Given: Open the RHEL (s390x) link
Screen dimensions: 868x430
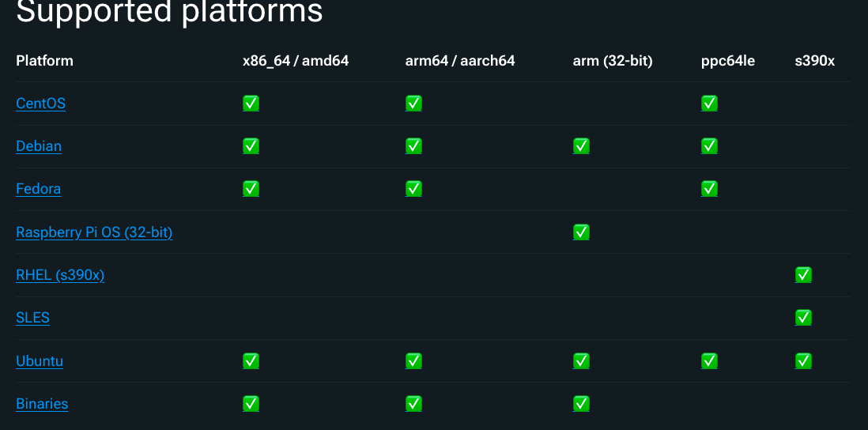Looking at the screenshot, I should click(x=60, y=274).
